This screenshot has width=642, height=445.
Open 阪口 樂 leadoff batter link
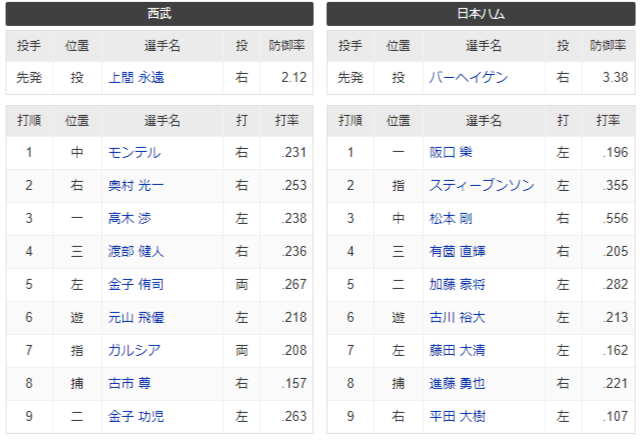click(450, 153)
